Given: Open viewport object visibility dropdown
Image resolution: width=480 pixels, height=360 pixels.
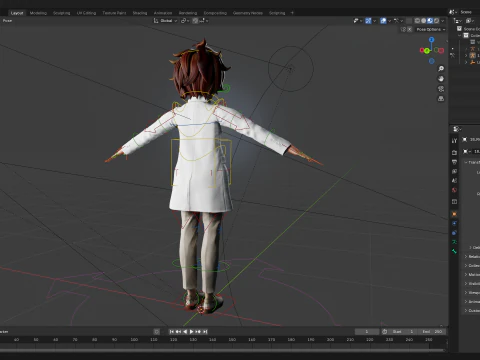Looking at the screenshot, I should tap(357, 21).
